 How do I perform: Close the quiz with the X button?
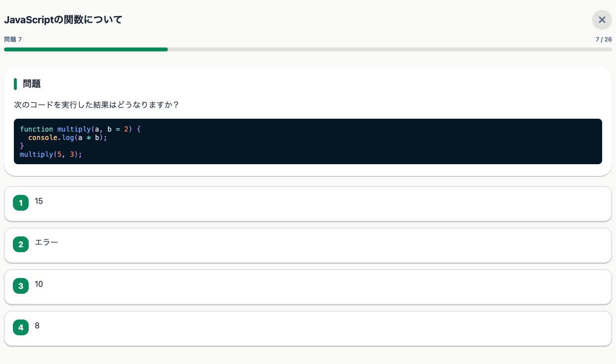pos(602,20)
